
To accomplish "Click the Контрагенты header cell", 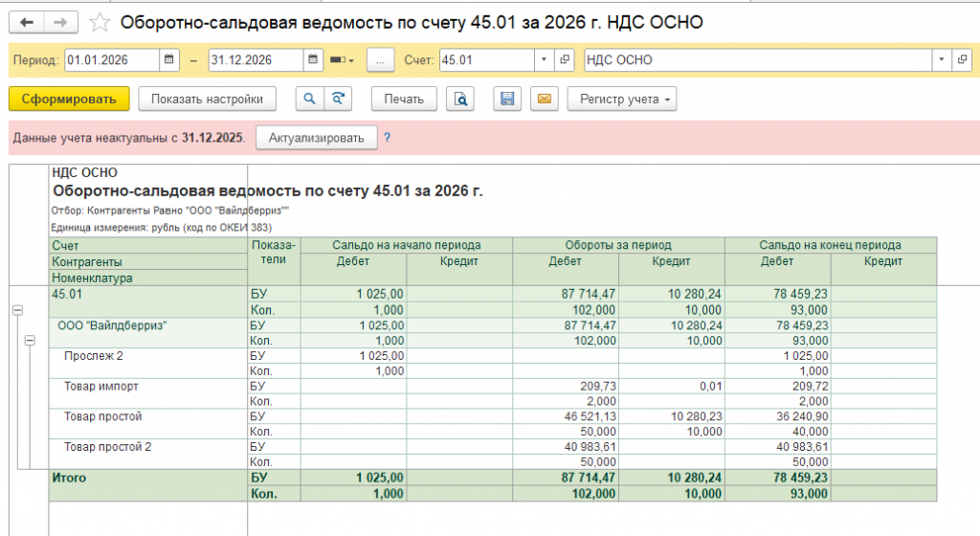I will pyautogui.click(x=148, y=261).
